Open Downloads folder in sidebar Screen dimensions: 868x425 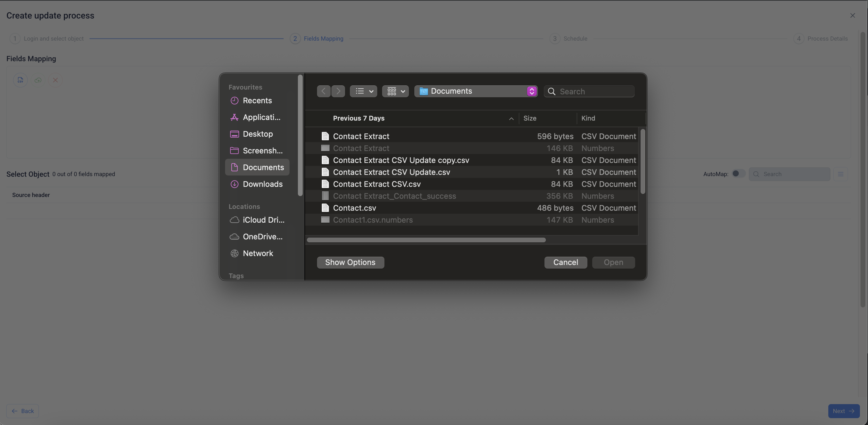262,184
